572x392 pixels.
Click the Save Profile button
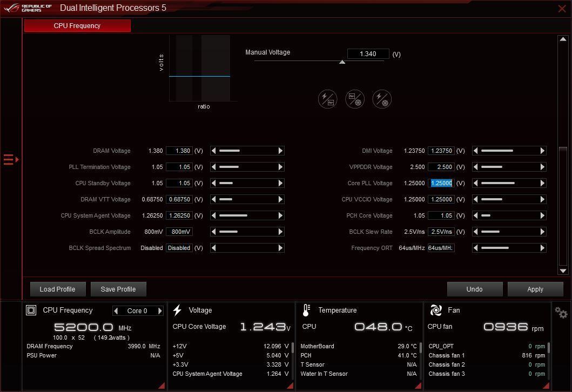pos(118,289)
